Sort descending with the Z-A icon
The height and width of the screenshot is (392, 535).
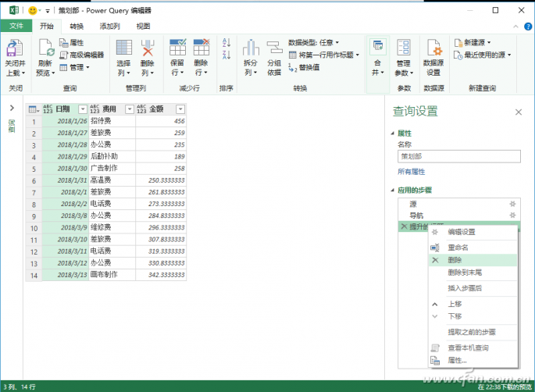click(226, 55)
